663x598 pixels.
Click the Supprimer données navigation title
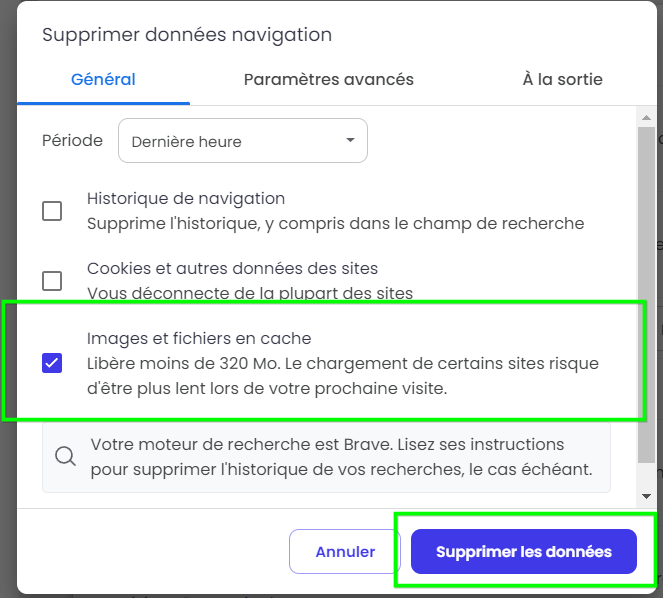[x=187, y=35]
